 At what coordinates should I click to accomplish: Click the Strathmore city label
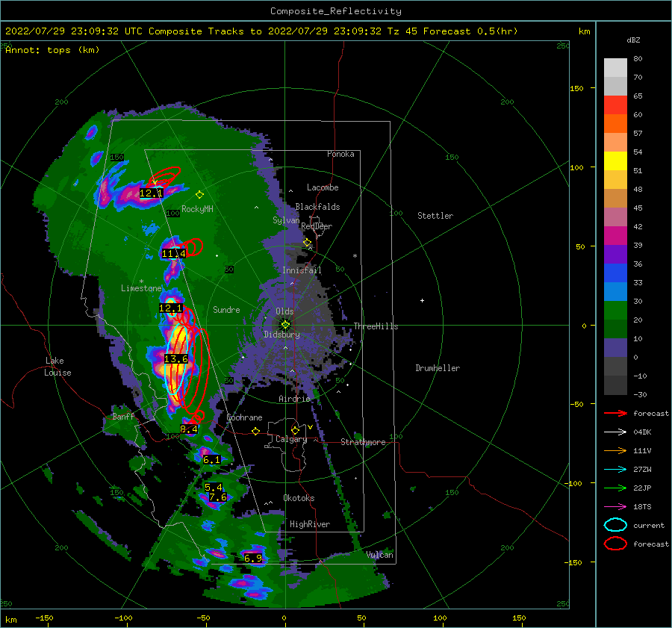[x=363, y=442]
